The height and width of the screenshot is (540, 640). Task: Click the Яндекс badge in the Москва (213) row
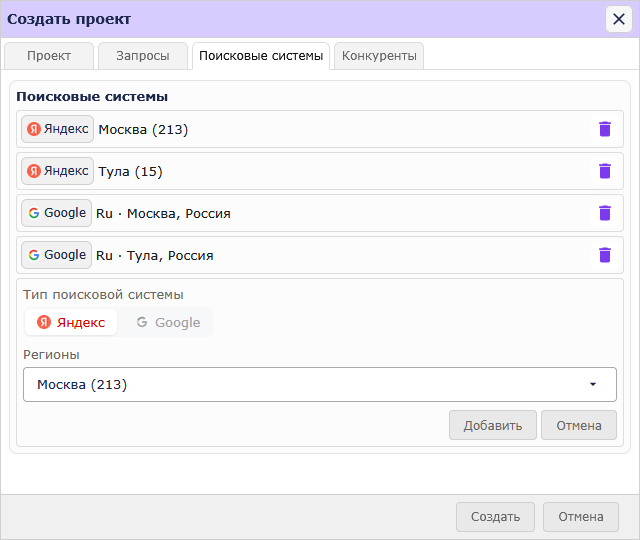pos(58,129)
